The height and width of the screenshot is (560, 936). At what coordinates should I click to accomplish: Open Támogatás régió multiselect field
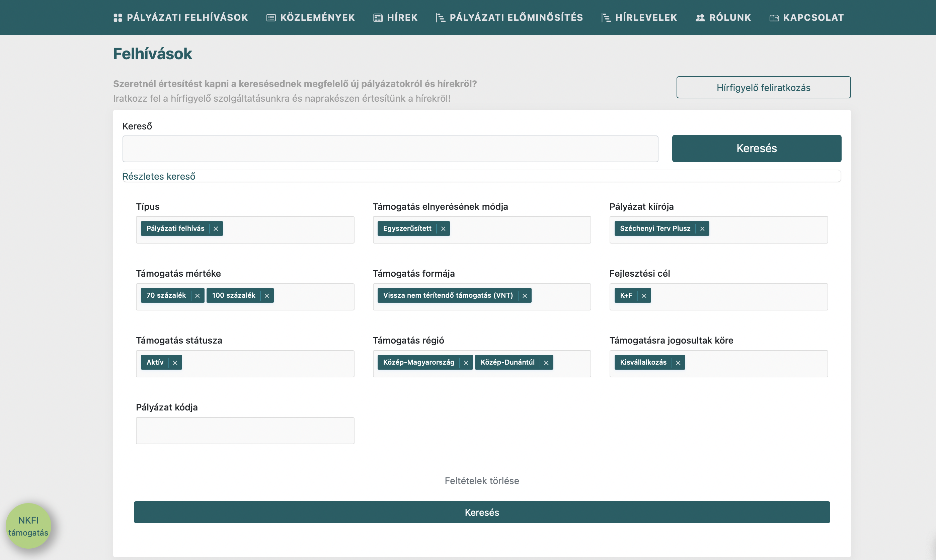[x=572, y=363]
